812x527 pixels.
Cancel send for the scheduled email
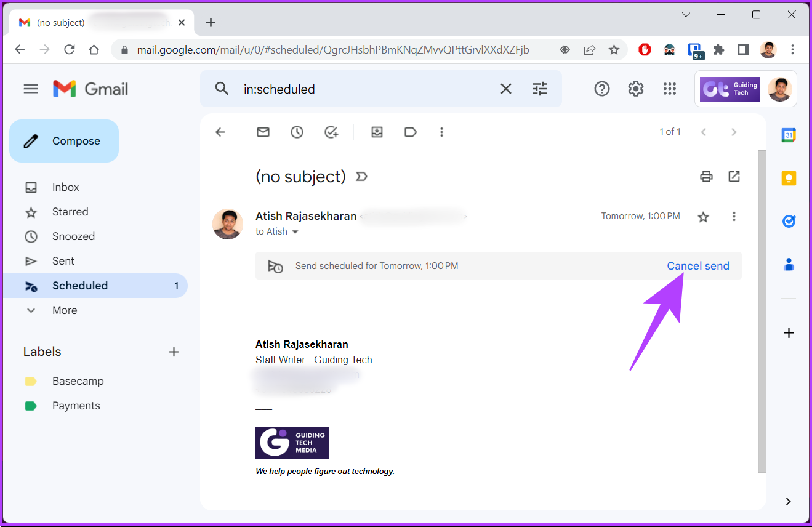(x=698, y=265)
